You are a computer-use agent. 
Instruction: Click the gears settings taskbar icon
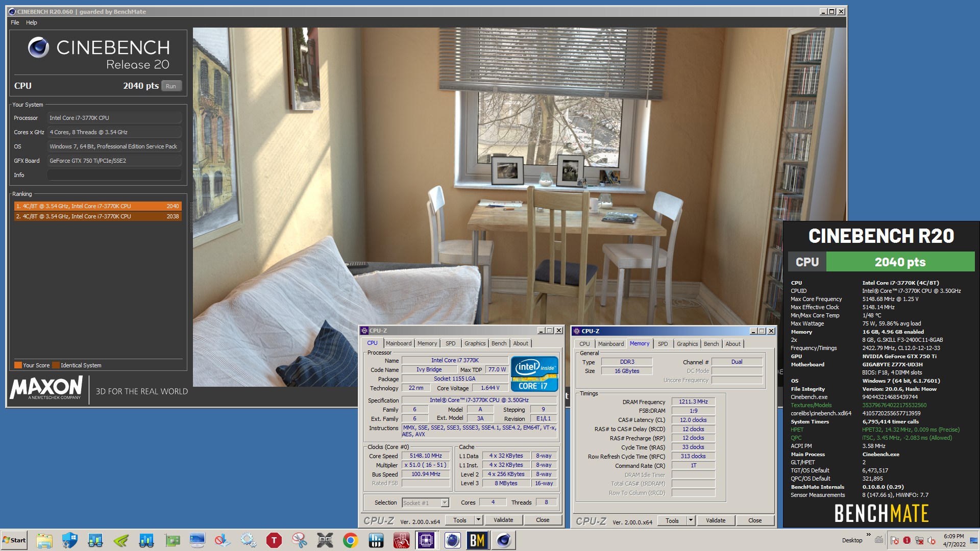tap(249, 540)
